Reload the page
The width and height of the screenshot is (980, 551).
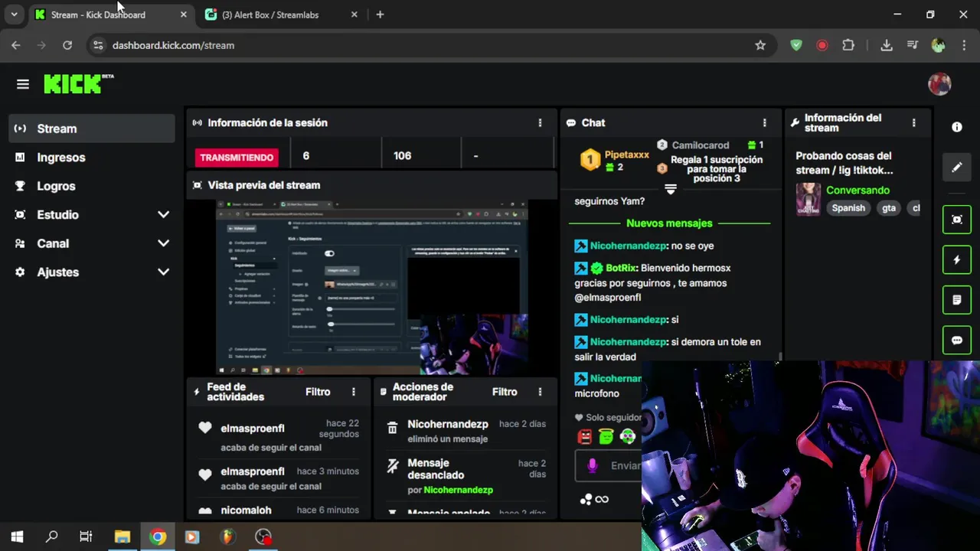[67, 45]
